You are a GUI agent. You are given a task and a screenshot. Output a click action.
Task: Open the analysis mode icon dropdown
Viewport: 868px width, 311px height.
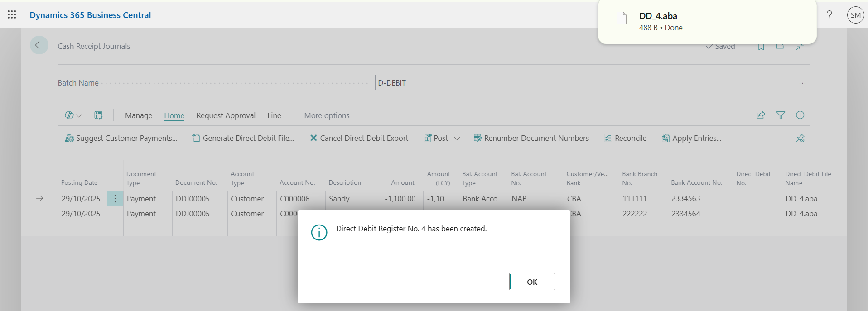tap(73, 115)
